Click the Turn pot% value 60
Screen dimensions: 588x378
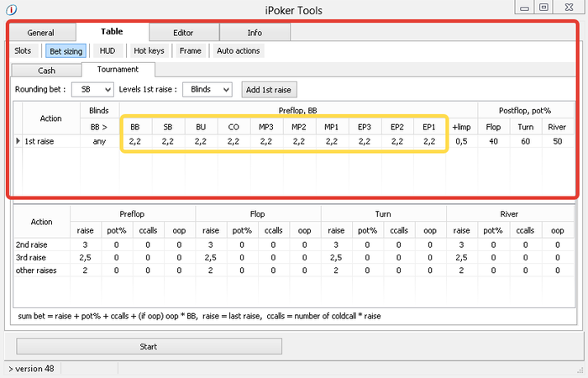pyautogui.click(x=526, y=141)
